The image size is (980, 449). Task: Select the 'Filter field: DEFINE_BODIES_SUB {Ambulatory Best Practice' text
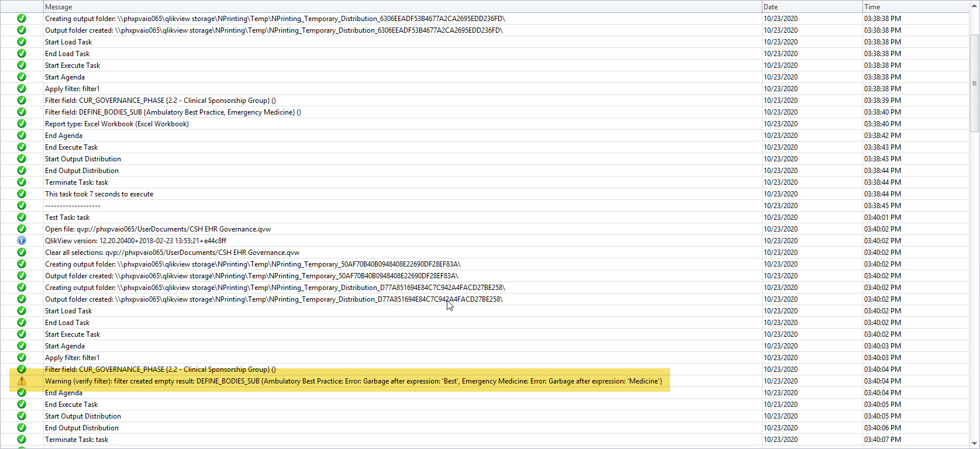173,112
